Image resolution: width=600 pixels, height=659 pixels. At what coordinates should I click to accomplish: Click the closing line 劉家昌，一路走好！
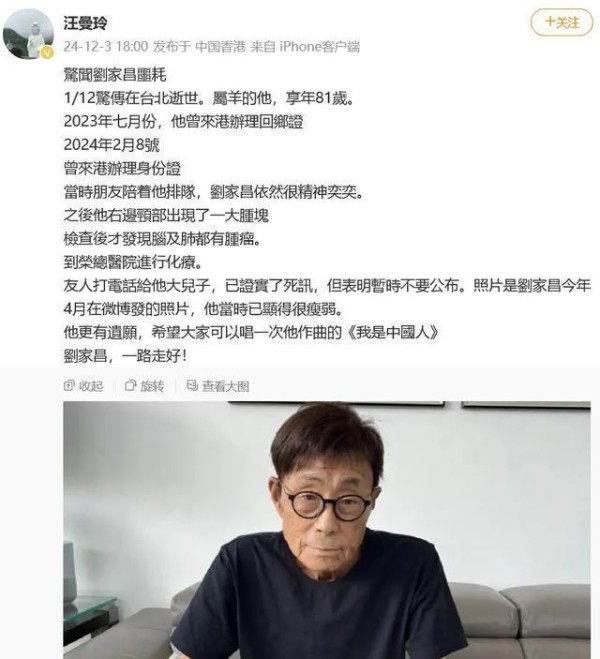click(x=126, y=356)
